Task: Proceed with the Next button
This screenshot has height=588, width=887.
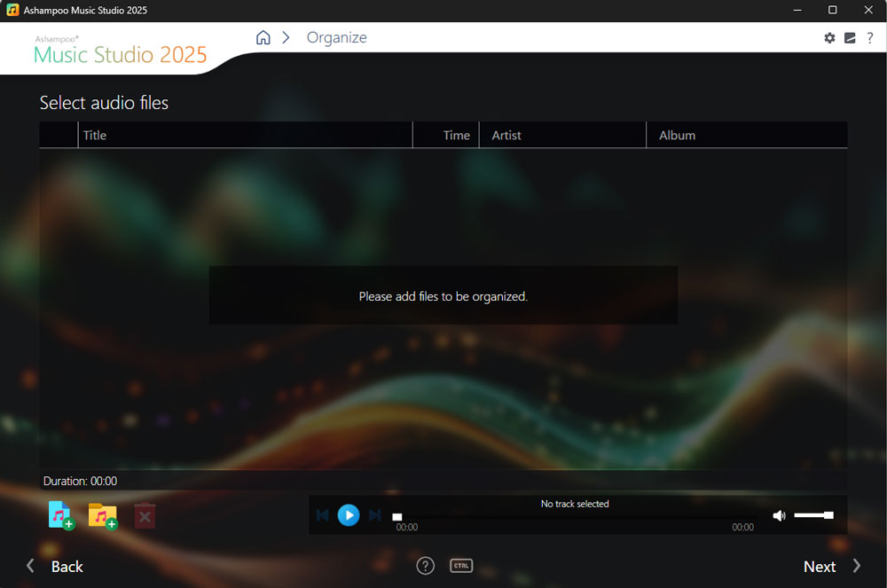Action: (x=832, y=566)
